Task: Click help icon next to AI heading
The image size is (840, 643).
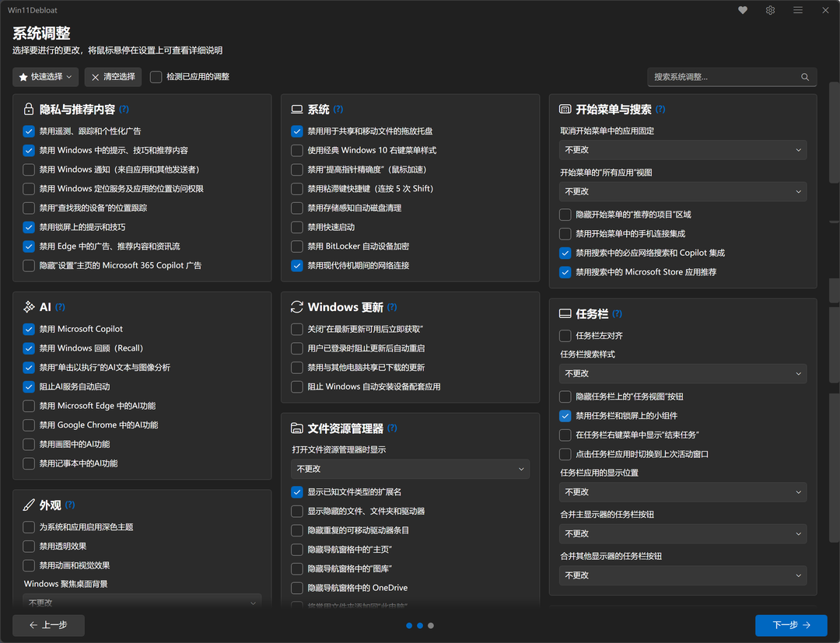Action: 60,307
